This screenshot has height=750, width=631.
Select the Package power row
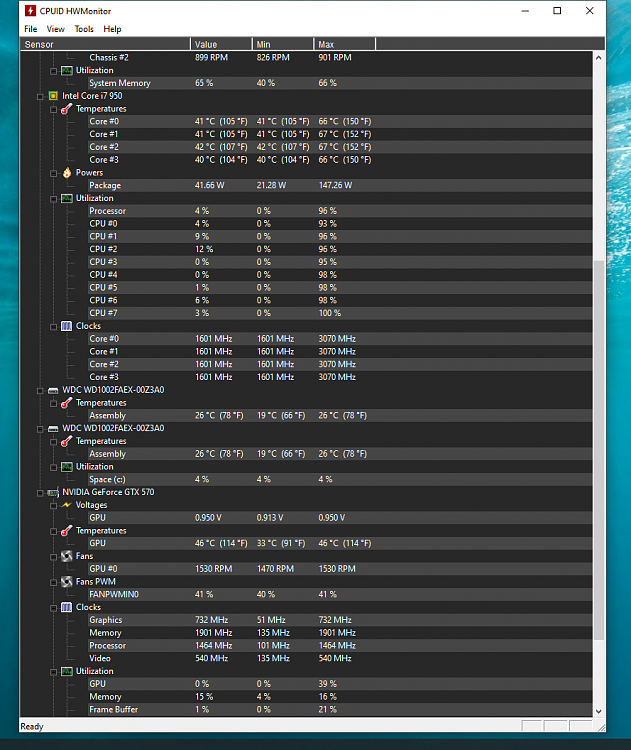106,185
